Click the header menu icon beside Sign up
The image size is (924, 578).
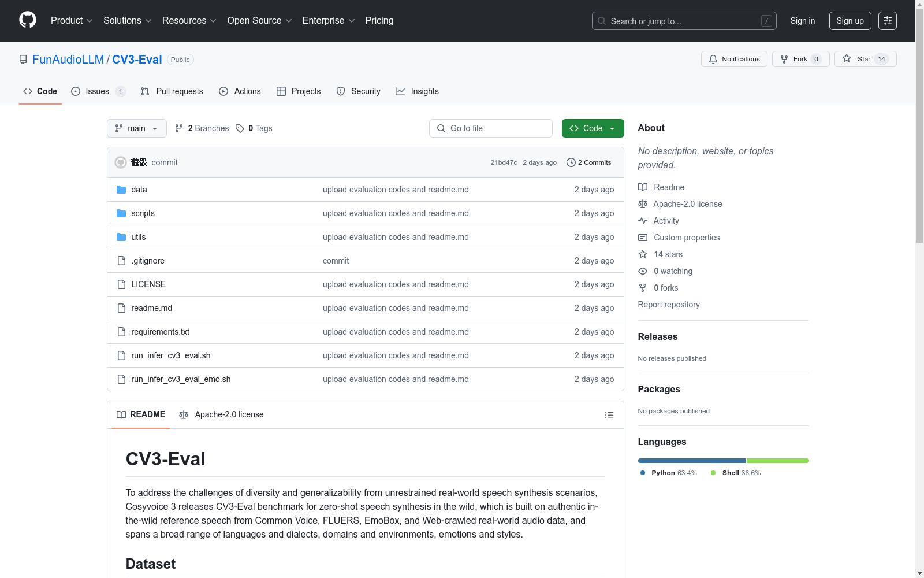[x=887, y=21]
